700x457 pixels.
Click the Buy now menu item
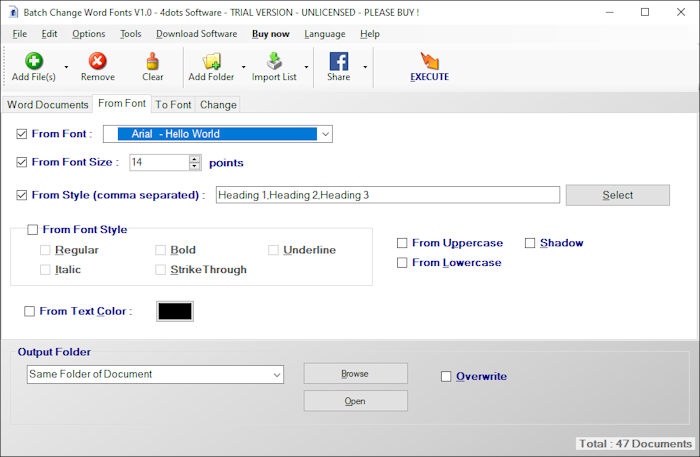click(271, 34)
